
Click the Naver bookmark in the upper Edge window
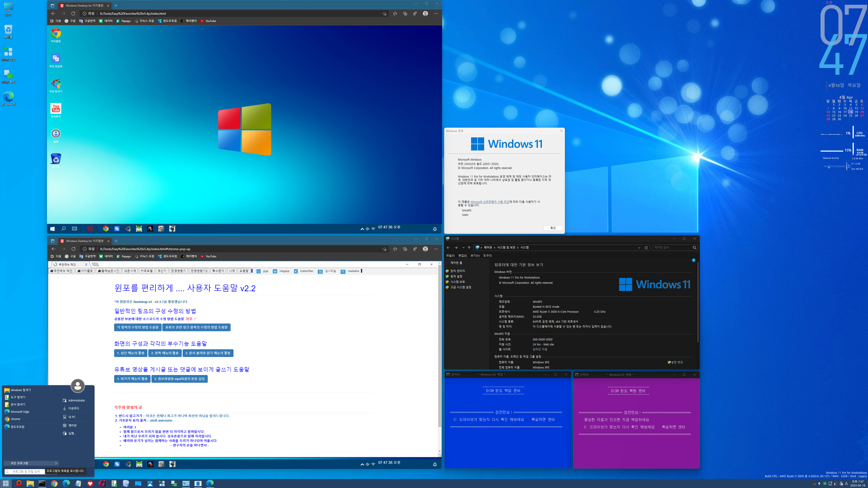(106, 21)
